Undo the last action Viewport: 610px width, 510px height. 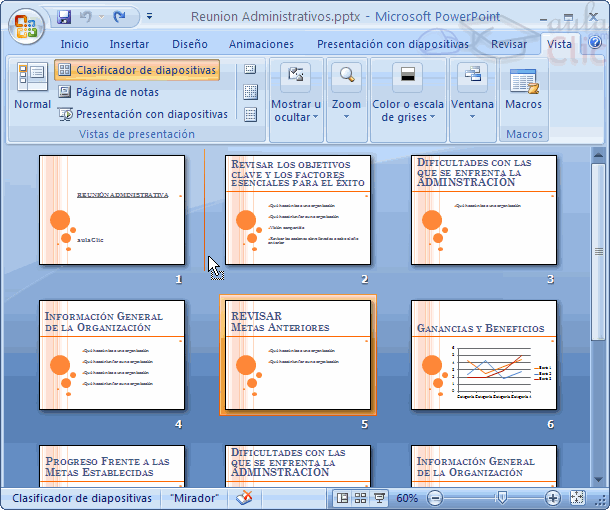(x=86, y=17)
